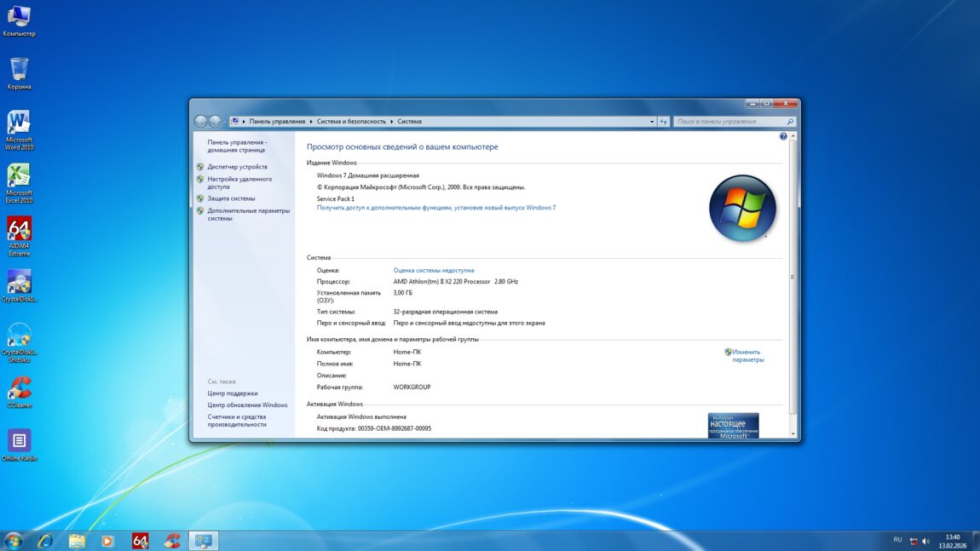980x551 pixels.
Task: Click the Windows Media Player taskbar icon
Action: click(x=108, y=541)
